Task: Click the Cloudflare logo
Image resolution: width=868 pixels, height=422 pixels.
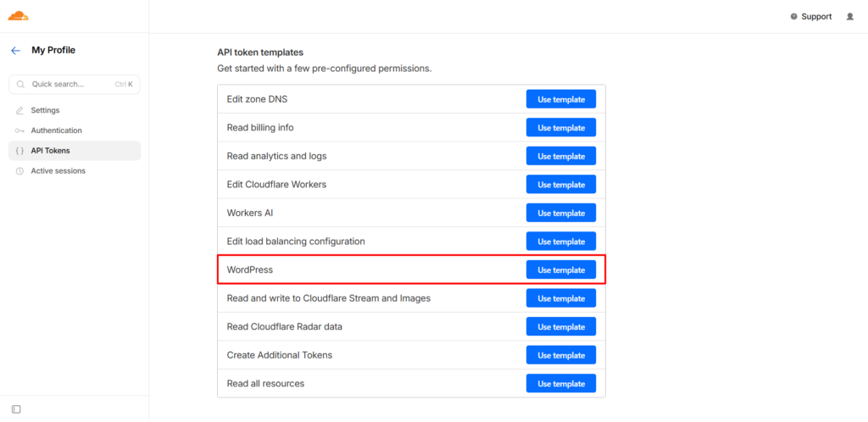Action: tap(19, 16)
